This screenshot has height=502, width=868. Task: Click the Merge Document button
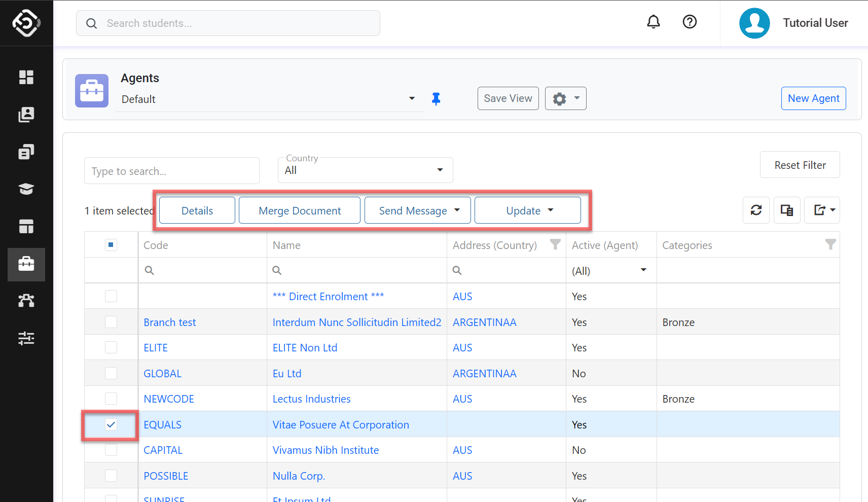tap(300, 210)
